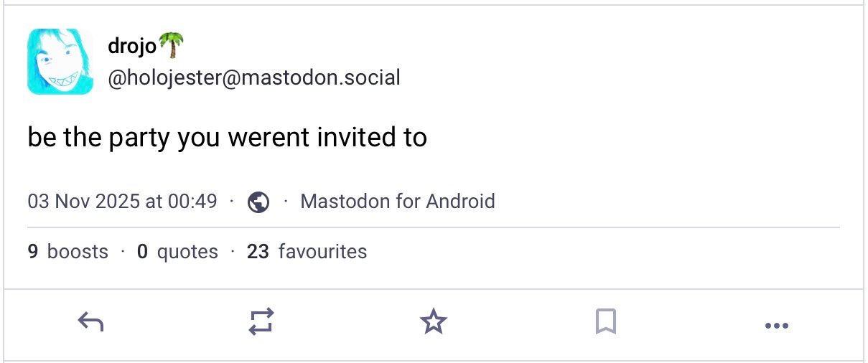Click the bold number 23 before favourites

(258, 252)
